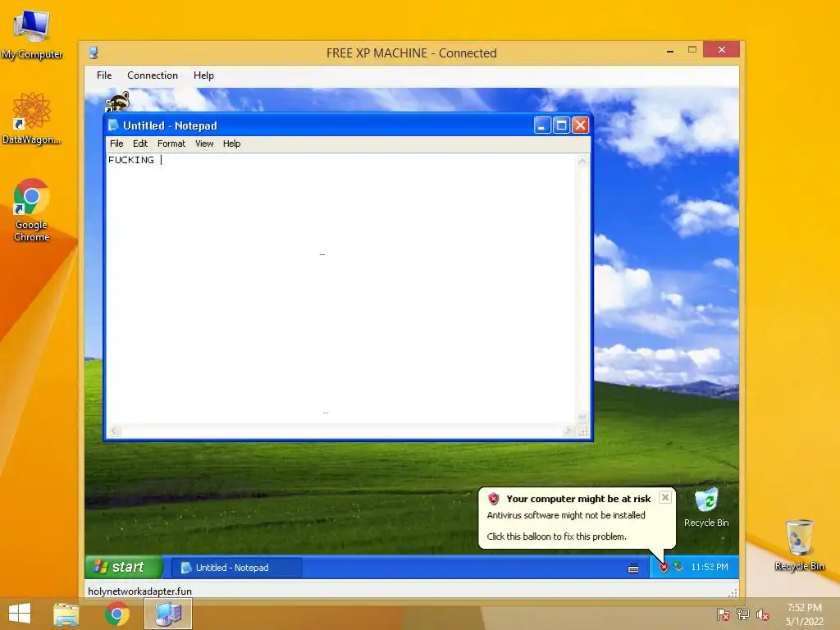840x630 pixels.
Task: Click the XP clock showing 11:52 PM
Action: click(710, 567)
